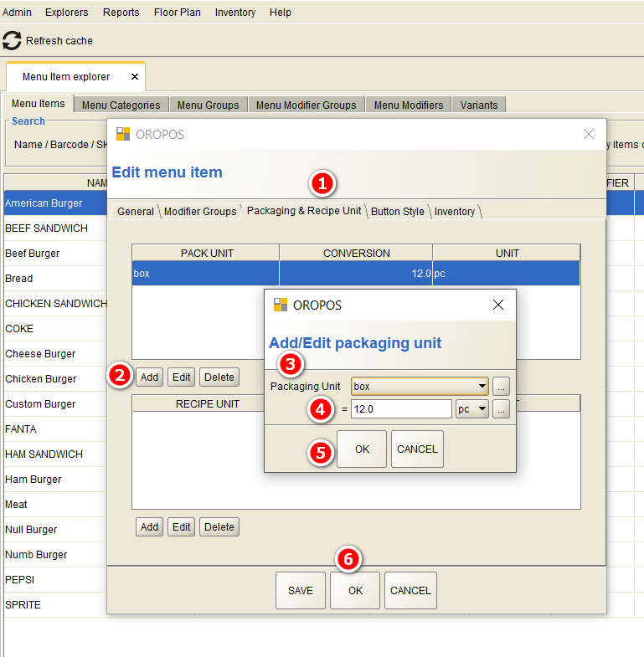Viewport: 644px width, 657px height.
Task: Switch to the Menu Groups tab
Action: pyautogui.click(x=208, y=105)
